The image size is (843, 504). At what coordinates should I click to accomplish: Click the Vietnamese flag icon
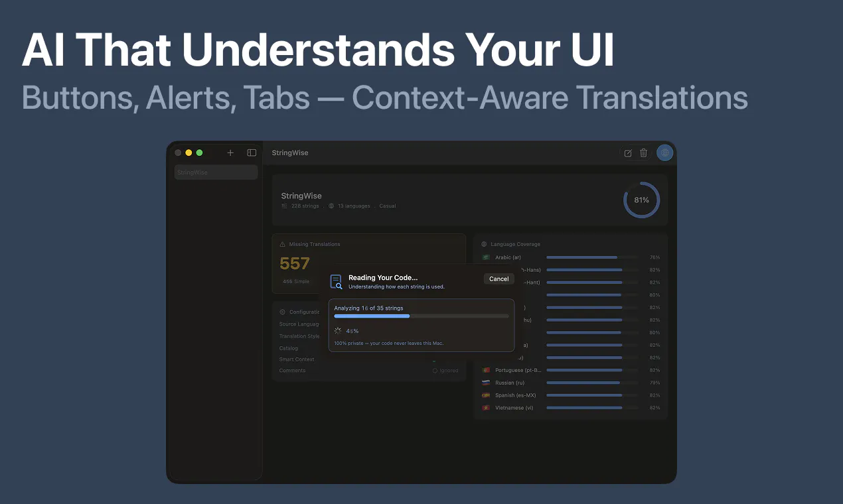coord(486,408)
